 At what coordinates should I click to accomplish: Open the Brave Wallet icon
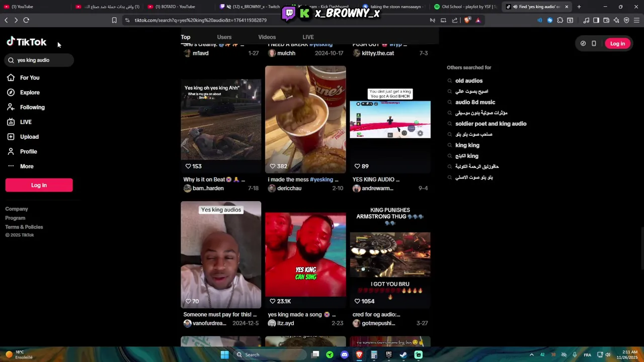[x=606, y=20]
